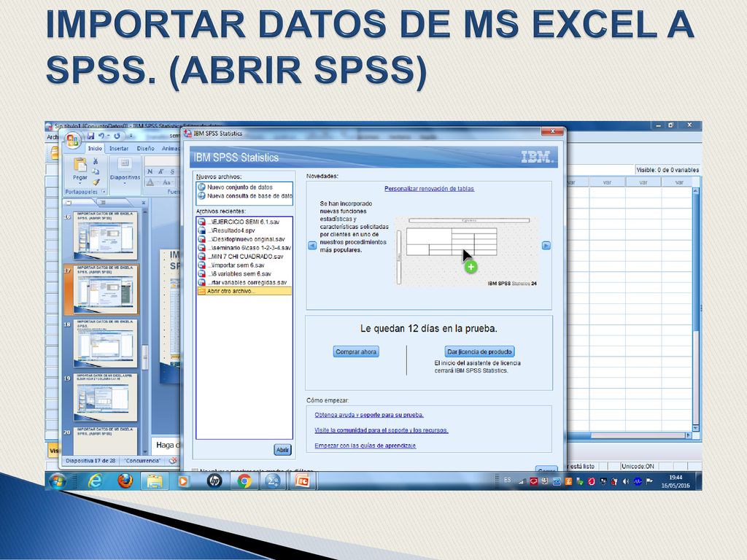Open the Windows Start menu
The width and height of the screenshot is (747, 560).
pos(57,481)
